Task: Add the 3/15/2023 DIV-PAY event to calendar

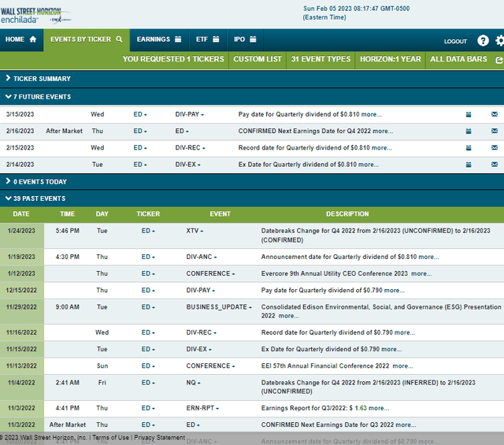Action: 469,114
